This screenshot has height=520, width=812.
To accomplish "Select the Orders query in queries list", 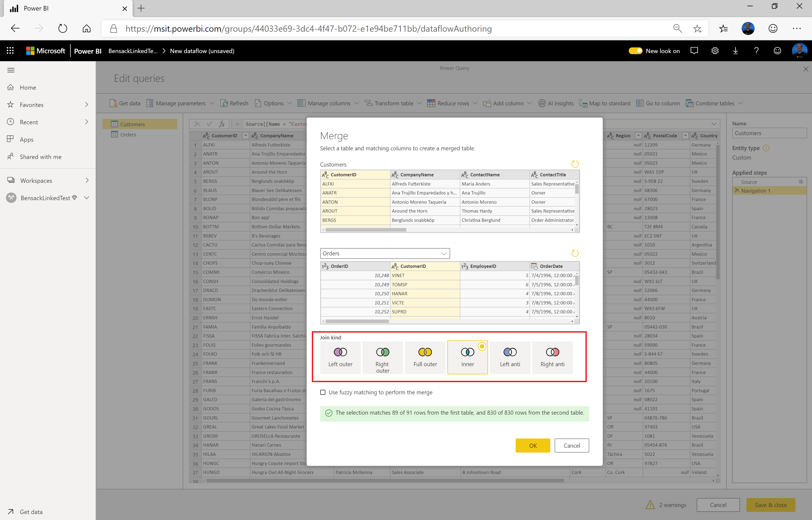I will (x=128, y=134).
